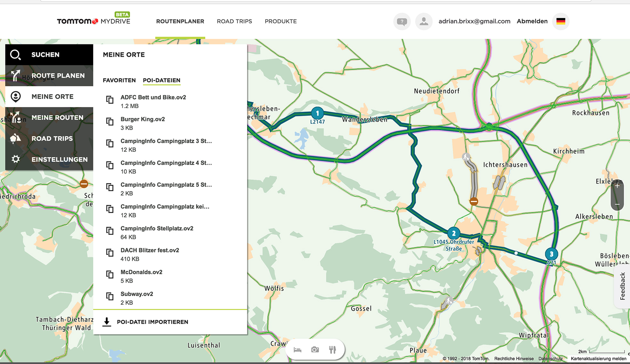Select Burger King.ov2 POI file
Viewport: 630px width, 364px height.
point(143,120)
